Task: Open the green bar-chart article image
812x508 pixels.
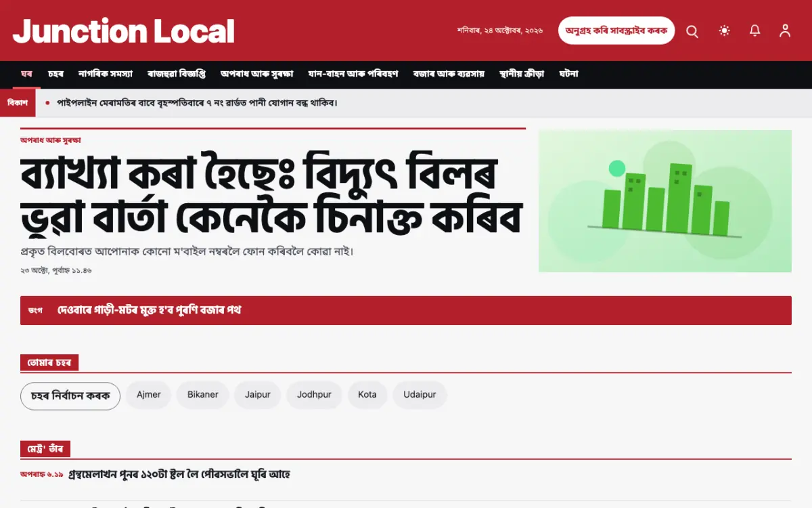Action: [x=665, y=201]
